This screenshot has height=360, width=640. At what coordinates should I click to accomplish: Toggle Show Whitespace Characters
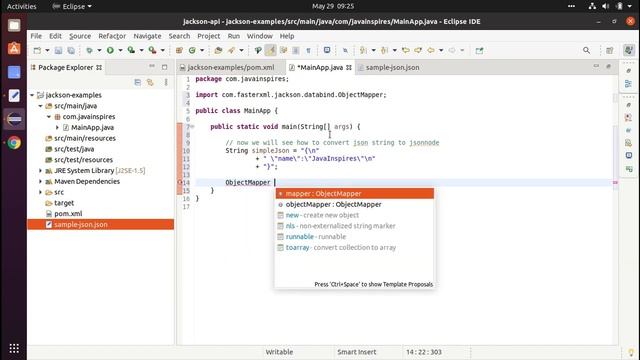309,51
